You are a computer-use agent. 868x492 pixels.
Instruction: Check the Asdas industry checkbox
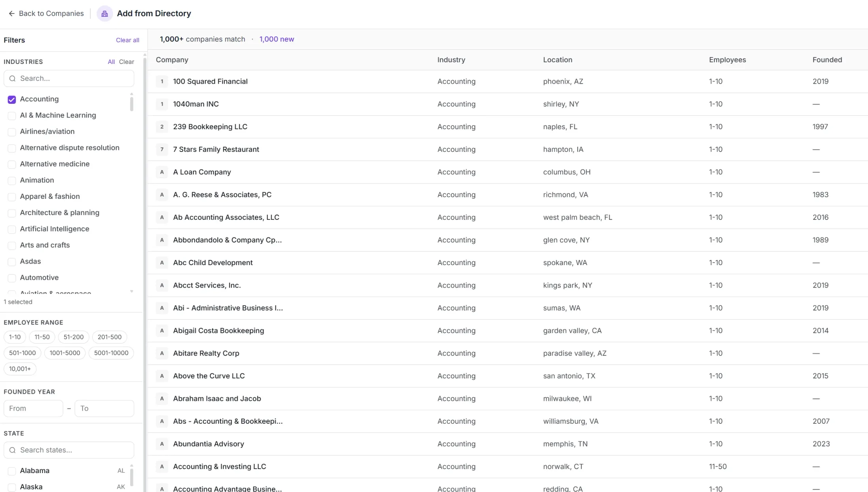click(12, 262)
